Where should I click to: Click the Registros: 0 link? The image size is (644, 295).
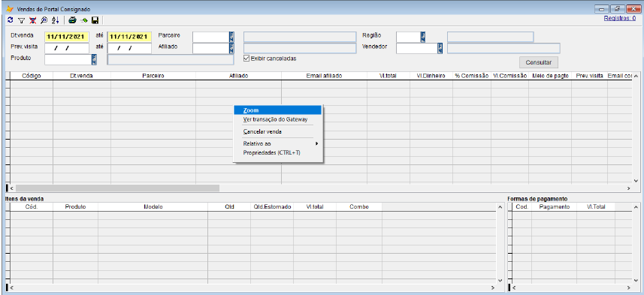pyautogui.click(x=620, y=18)
